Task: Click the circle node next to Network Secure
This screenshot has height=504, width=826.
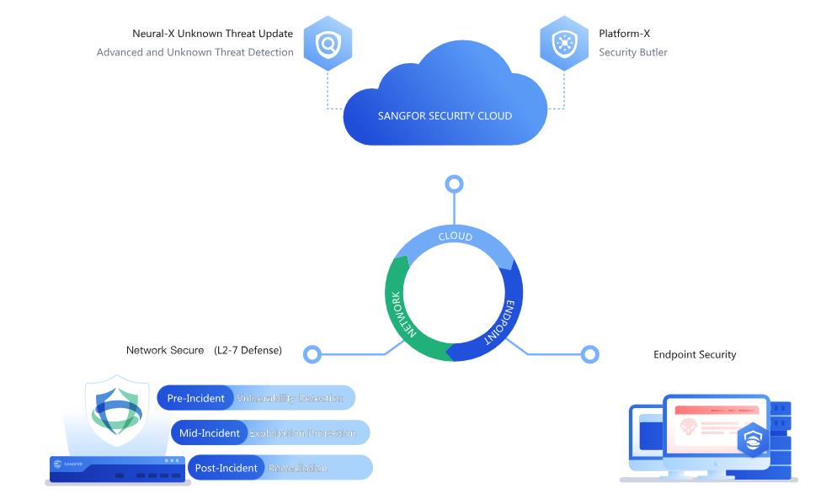Action: tap(312, 354)
